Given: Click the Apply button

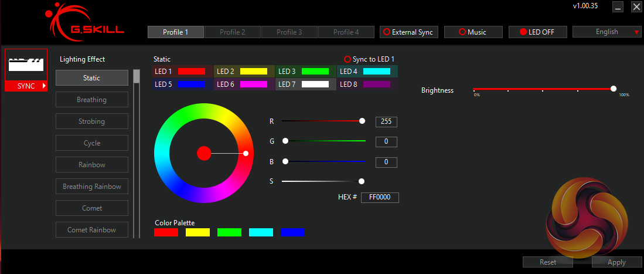Looking at the screenshot, I should (616, 262).
